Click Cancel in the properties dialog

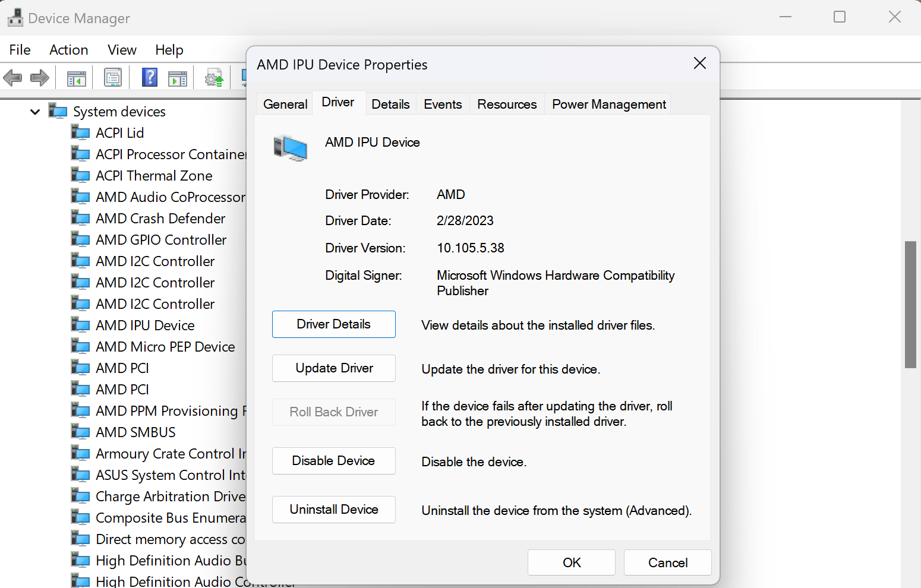point(668,562)
